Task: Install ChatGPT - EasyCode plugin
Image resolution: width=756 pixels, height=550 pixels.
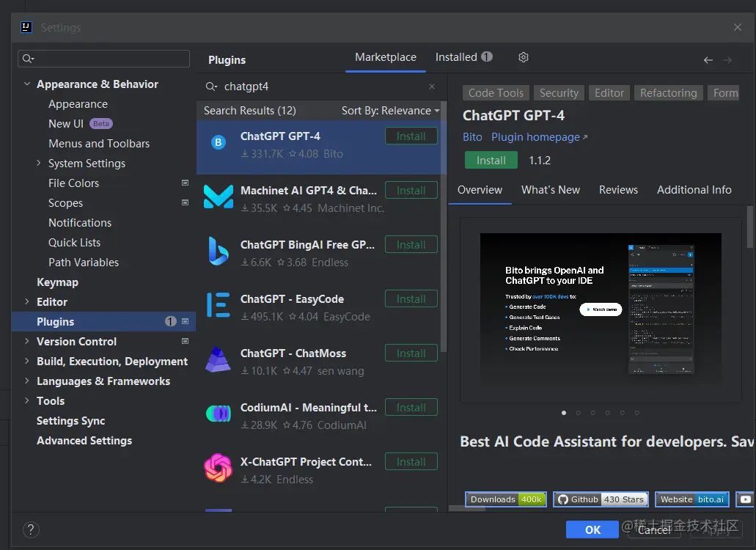Action: (411, 299)
